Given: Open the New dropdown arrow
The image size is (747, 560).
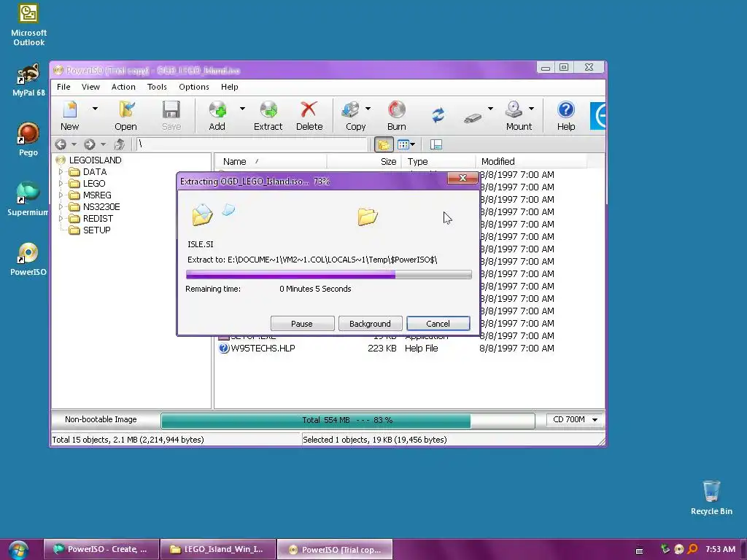Looking at the screenshot, I should (96, 109).
